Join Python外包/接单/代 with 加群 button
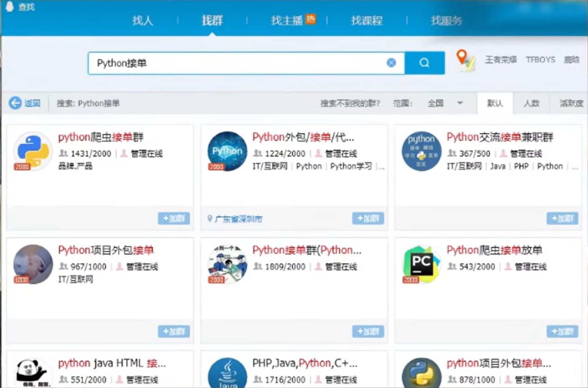Viewport: 588px width, 388px height. point(368,219)
